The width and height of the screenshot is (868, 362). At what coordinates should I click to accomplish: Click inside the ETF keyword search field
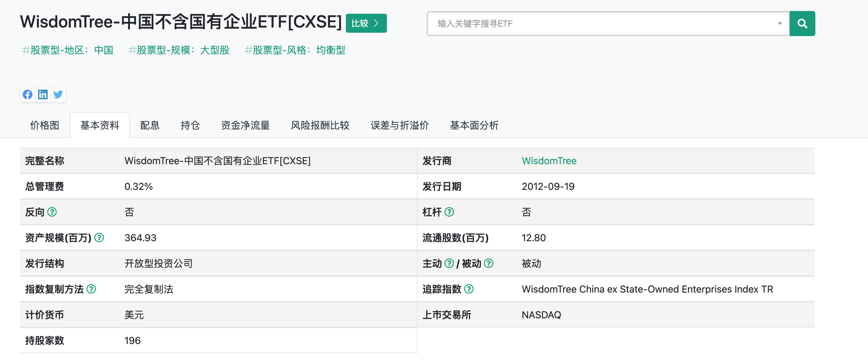(573, 23)
